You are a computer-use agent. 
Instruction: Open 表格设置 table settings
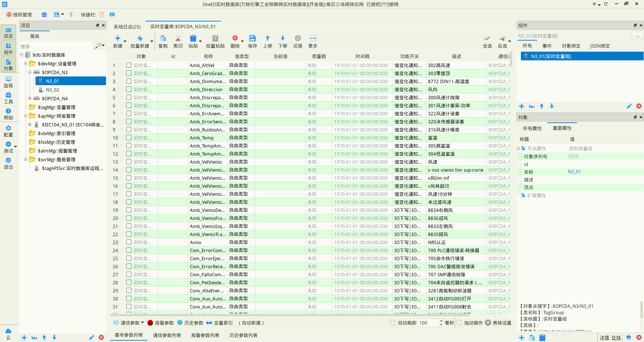(x=498, y=323)
